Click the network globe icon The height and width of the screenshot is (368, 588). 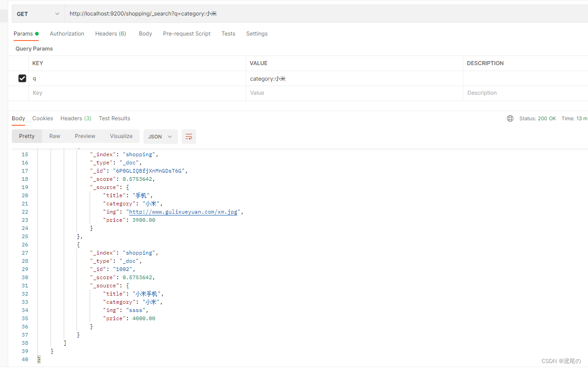pos(510,118)
